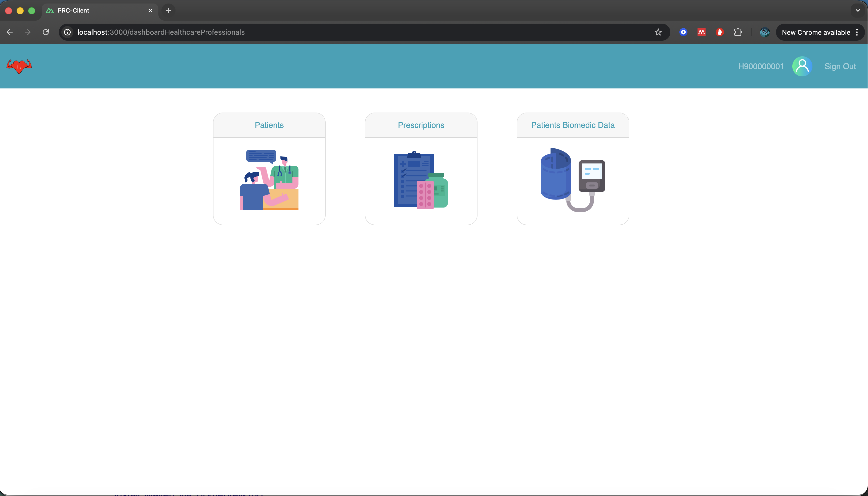The width and height of the screenshot is (868, 496).
Task: Open the Patients card title
Action: point(269,125)
